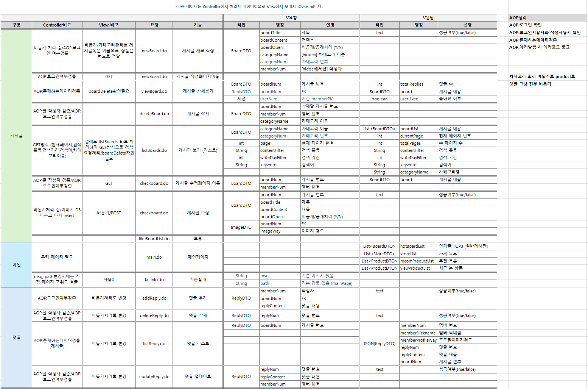Select the '쿠키 데이터 필요' cell
588x389 pixels.
pyautogui.click(x=57, y=257)
